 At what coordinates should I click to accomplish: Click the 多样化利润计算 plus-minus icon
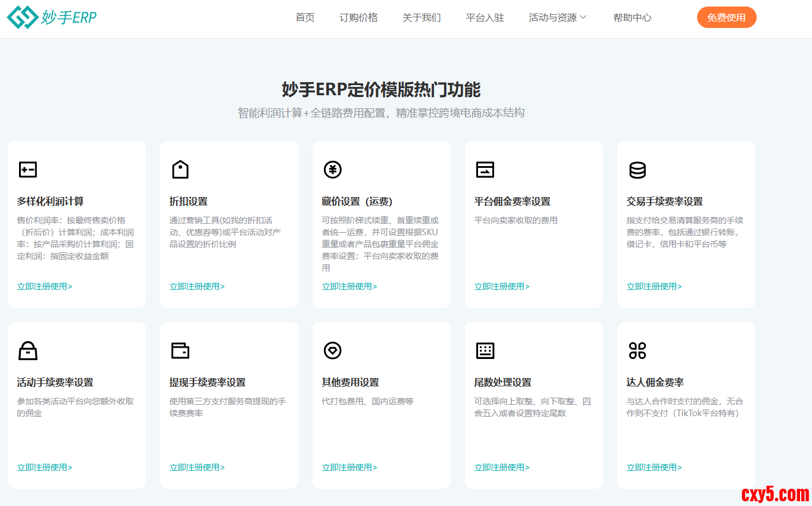[x=27, y=170]
